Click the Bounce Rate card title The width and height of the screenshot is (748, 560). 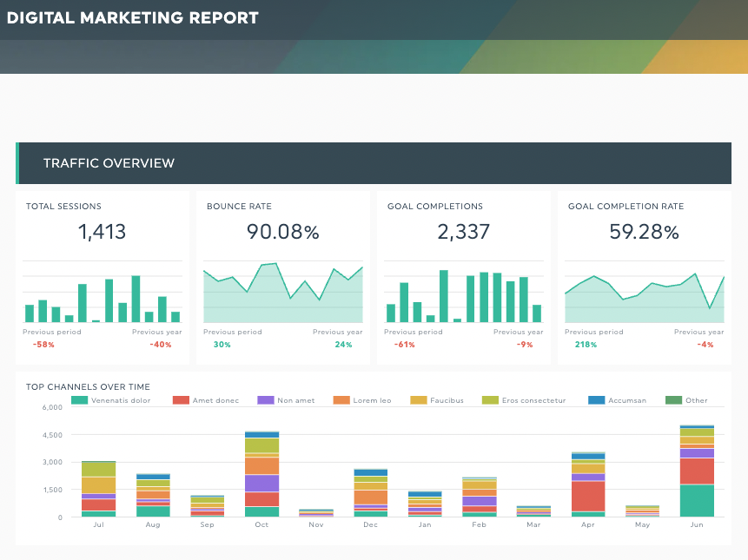click(x=239, y=207)
